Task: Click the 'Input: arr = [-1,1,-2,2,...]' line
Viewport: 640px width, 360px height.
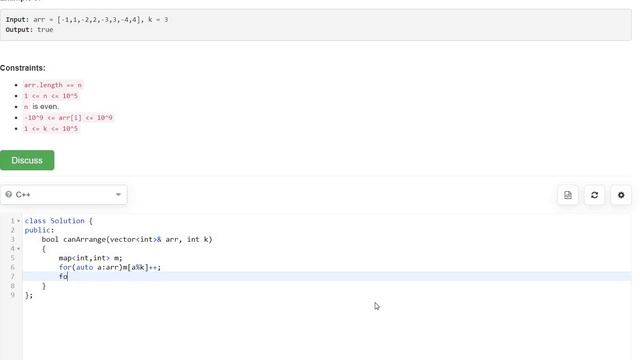Action: (87, 20)
